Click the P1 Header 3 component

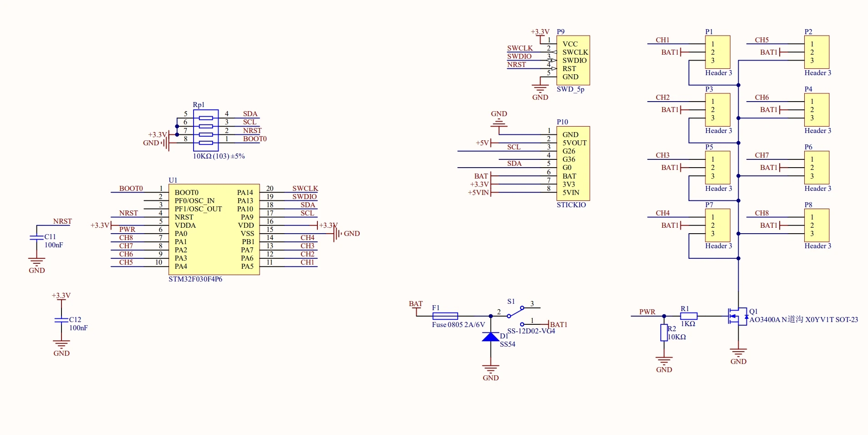(718, 52)
